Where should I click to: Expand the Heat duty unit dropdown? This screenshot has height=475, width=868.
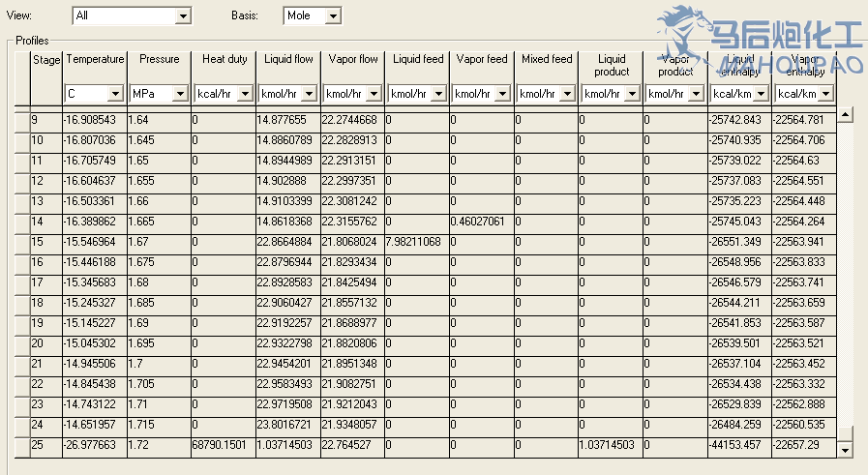tap(244, 94)
